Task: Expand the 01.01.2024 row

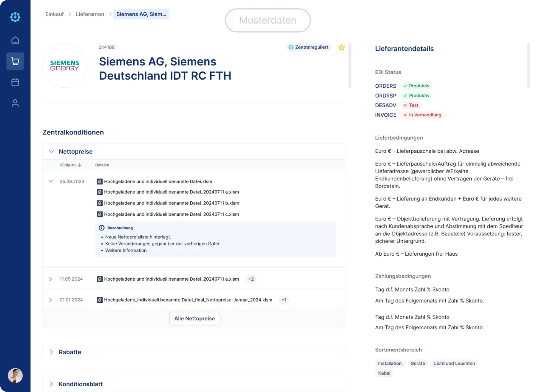Action: (51, 300)
